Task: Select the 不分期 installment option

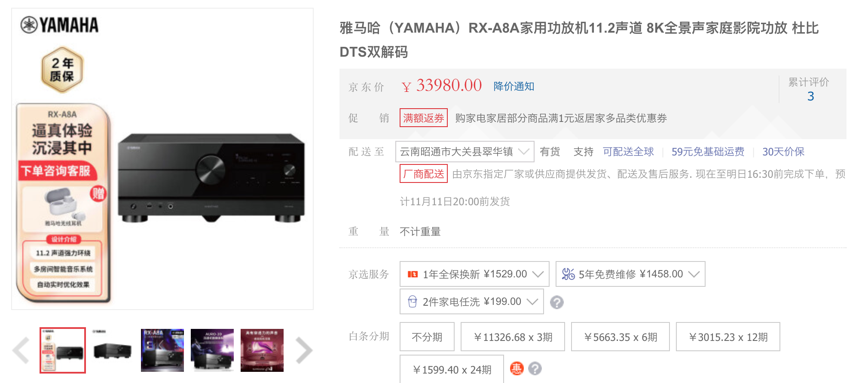Action: coord(427,337)
